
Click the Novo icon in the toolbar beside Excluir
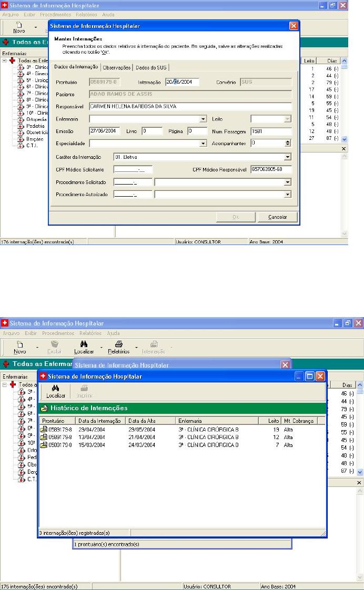[x=19, y=344]
